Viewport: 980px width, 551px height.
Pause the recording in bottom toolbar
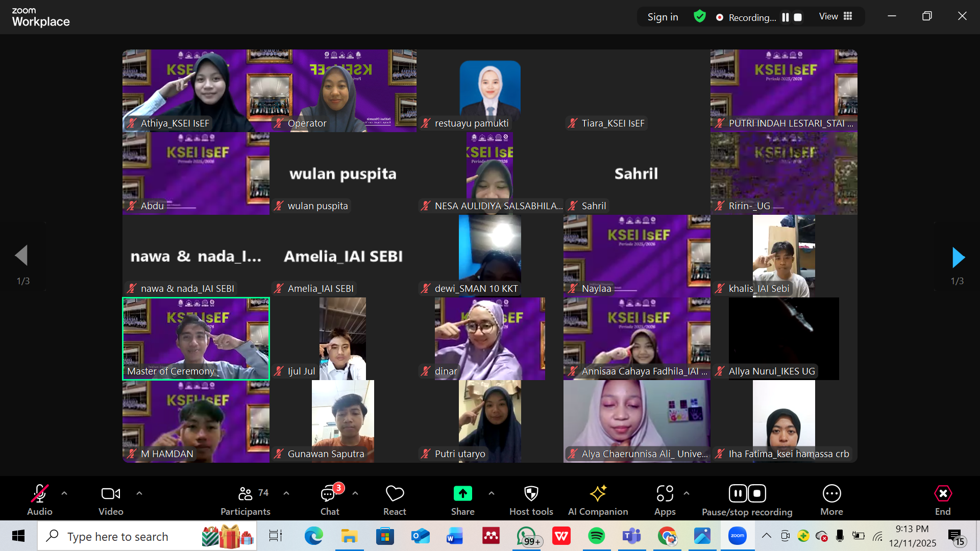(x=738, y=493)
